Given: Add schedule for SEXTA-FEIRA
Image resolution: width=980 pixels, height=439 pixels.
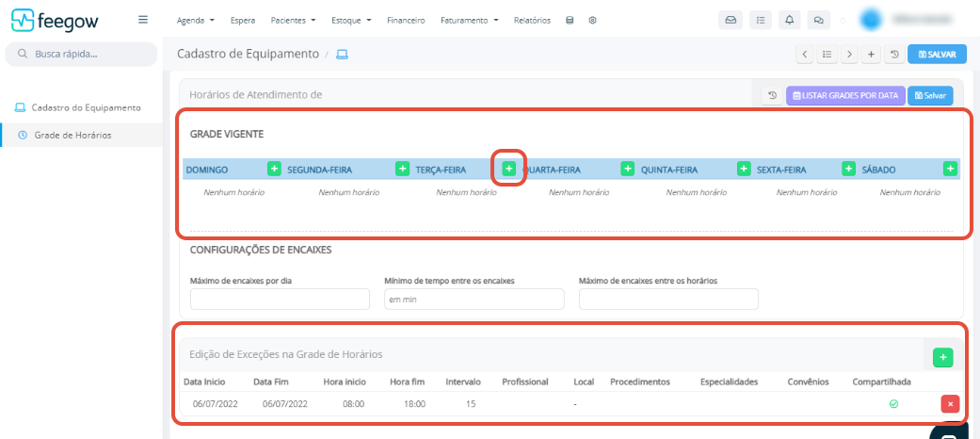Looking at the screenshot, I should (849, 169).
